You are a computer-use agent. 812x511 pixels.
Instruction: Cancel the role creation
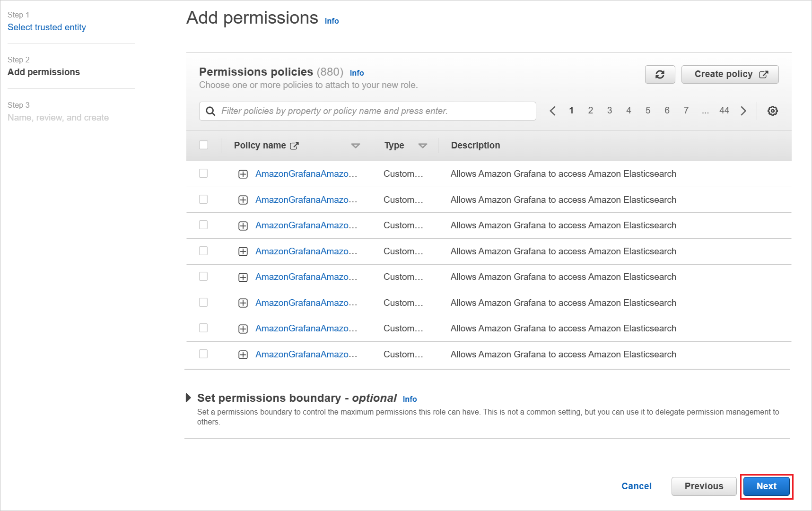pyautogui.click(x=636, y=486)
